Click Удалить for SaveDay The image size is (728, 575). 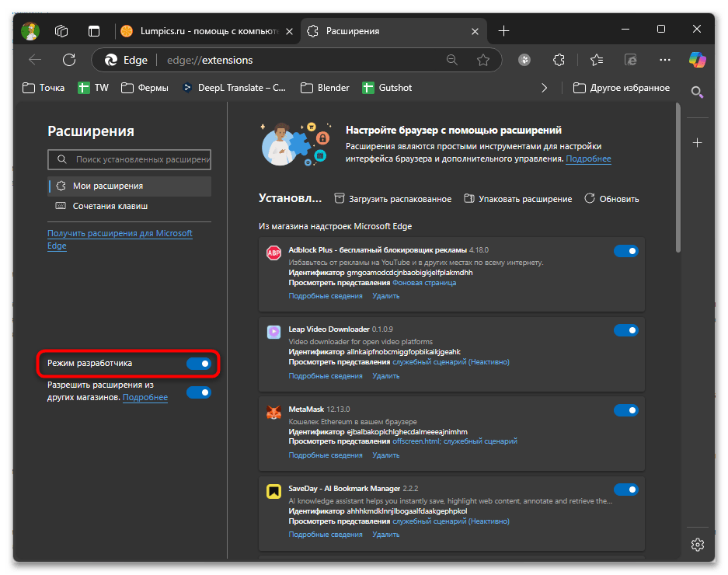point(386,535)
